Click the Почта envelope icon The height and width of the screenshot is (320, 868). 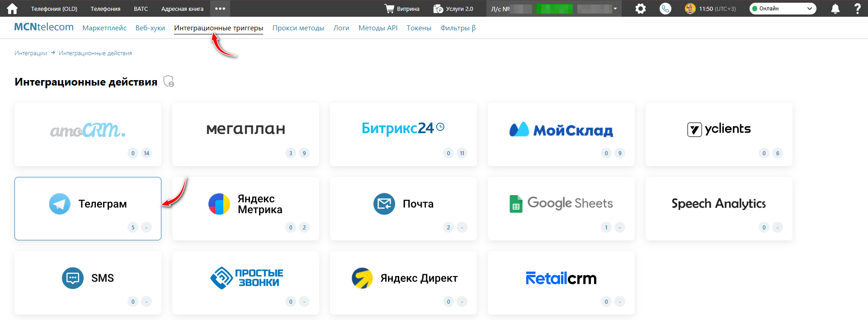coord(384,204)
